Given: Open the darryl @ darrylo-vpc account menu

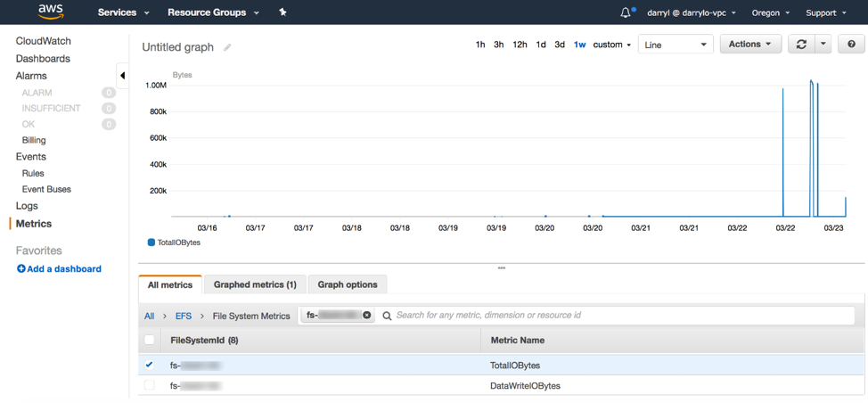Looking at the screenshot, I should [x=693, y=12].
